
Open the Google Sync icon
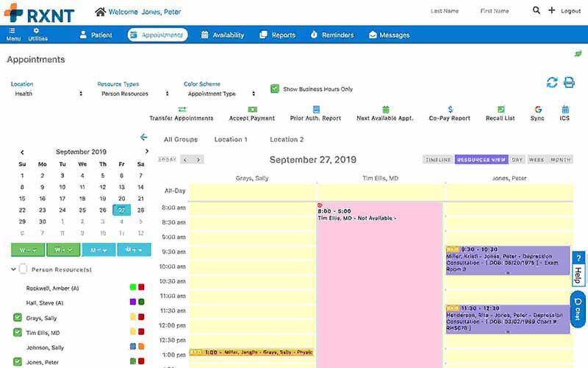(x=538, y=109)
